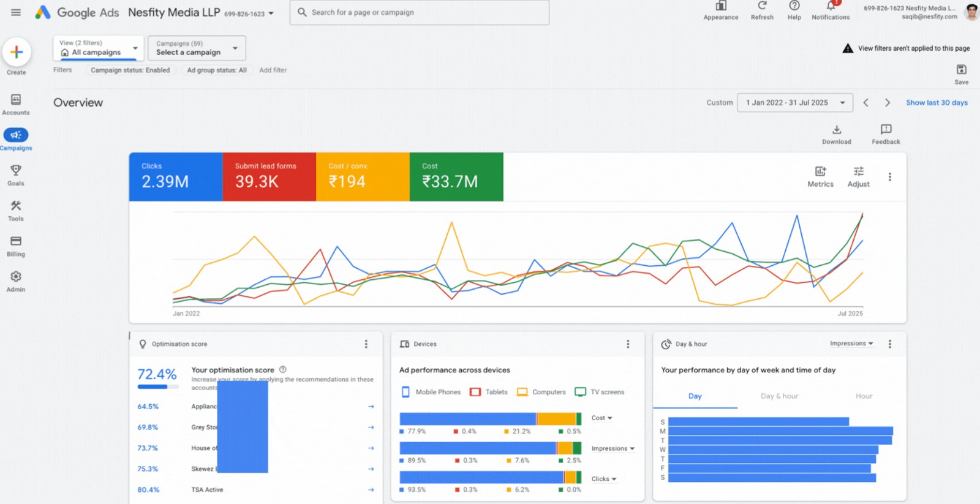Viewport: 980px width, 504px height.
Task: Click Show last 30 days link
Action: (937, 103)
